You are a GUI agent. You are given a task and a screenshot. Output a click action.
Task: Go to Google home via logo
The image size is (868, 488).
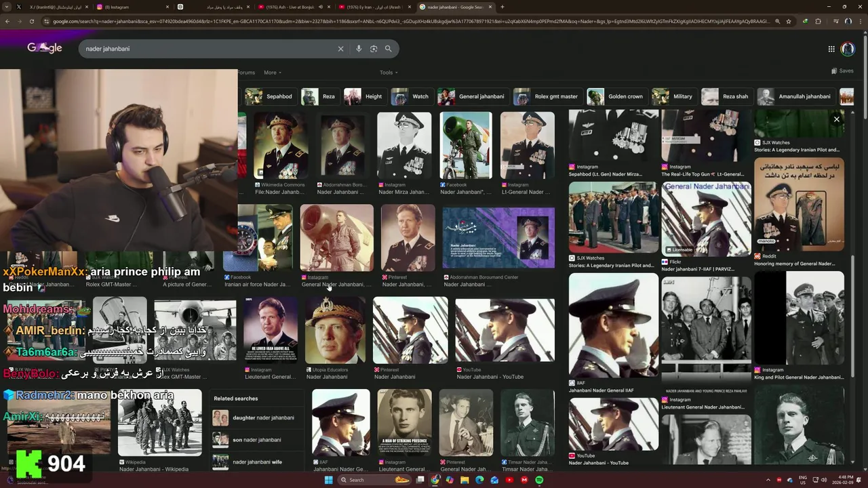[45, 48]
